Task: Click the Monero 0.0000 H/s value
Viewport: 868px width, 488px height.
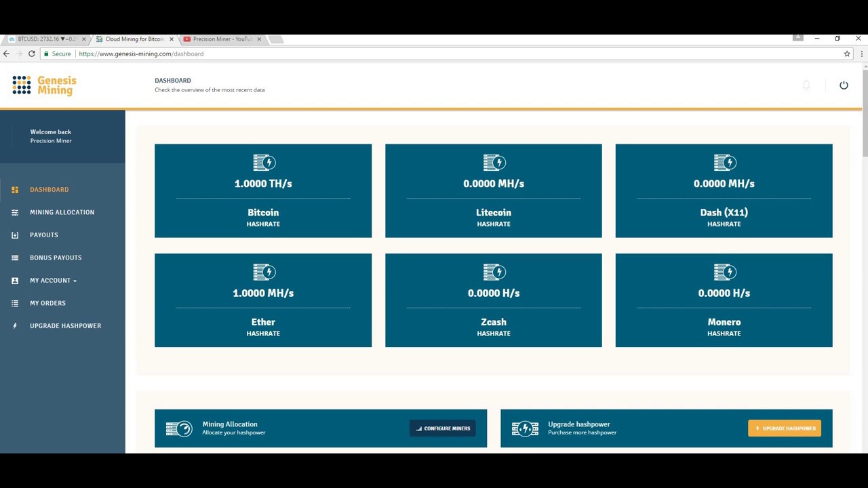Action: pyautogui.click(x=724, y=293)
